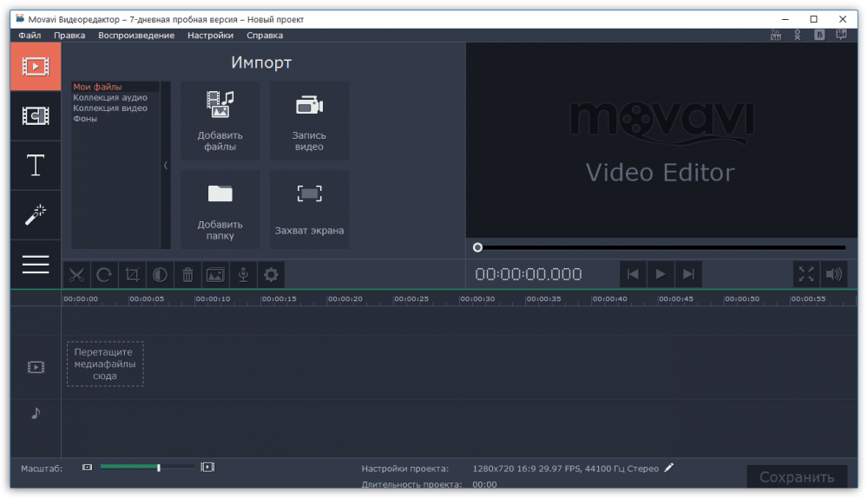The width and height of the screenshot is (868, 498).
Task: Click the Добавить файлы button
Action: 220,122
